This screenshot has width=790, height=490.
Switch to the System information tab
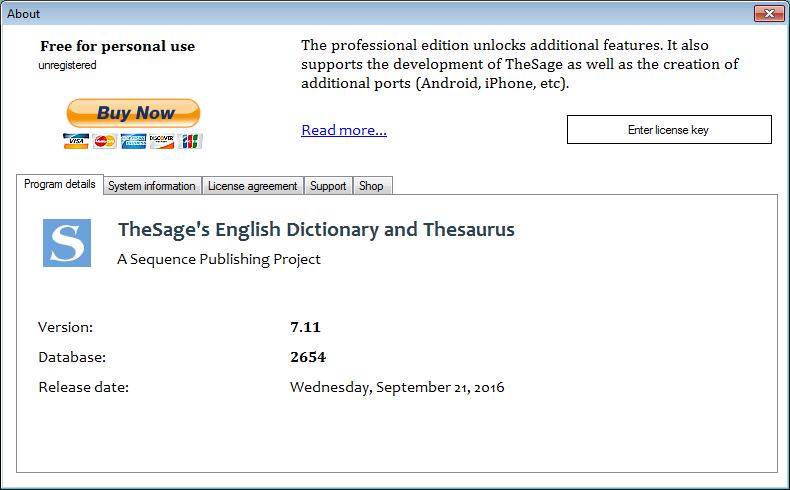(152, 186)
